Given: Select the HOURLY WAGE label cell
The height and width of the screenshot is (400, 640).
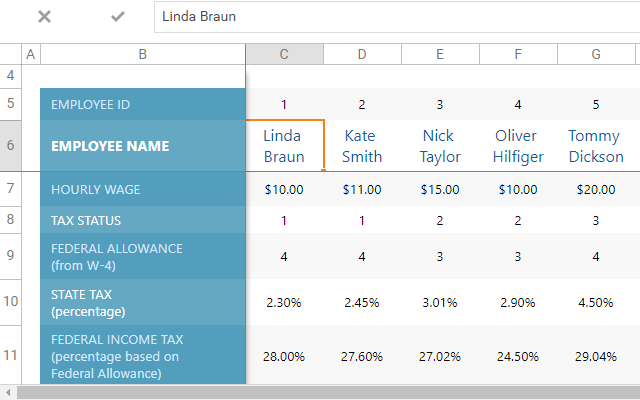Looking at the screenshot, I should (x=142, y=189).
